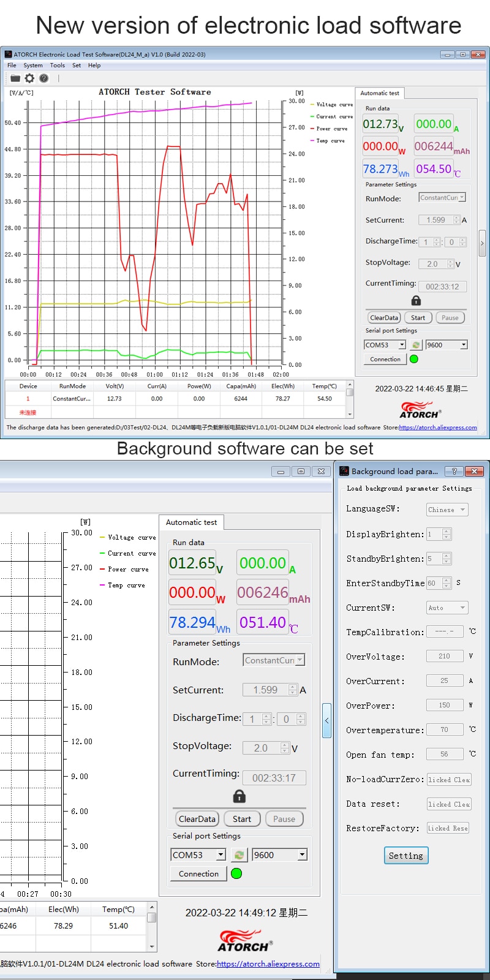The image size is (490, 980).
Task: Click the round question-mark help toolbar icon
Action: [x=44, y=78]
